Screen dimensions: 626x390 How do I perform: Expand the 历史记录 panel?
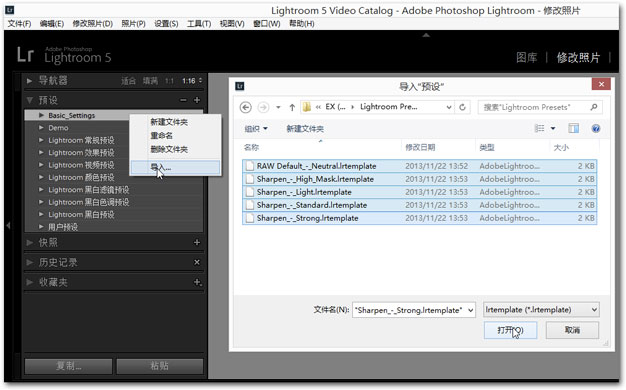(x=30, y=262)
